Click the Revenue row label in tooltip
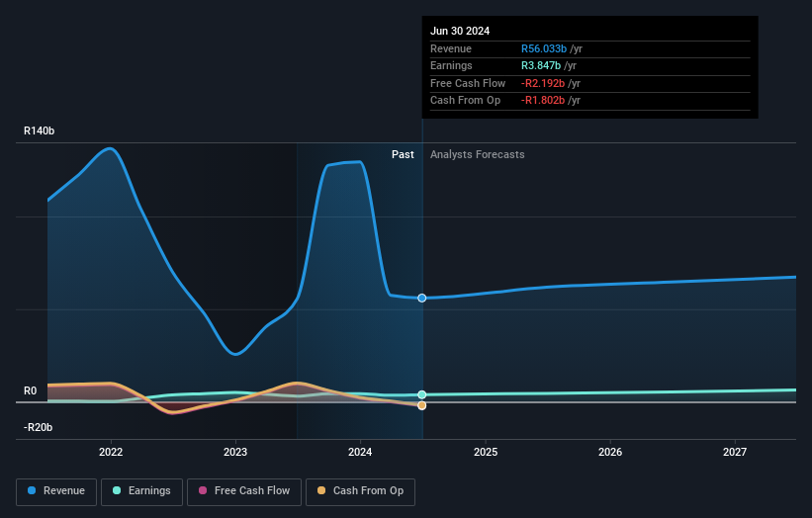812x518 pixels. click(x=451, y=48)
